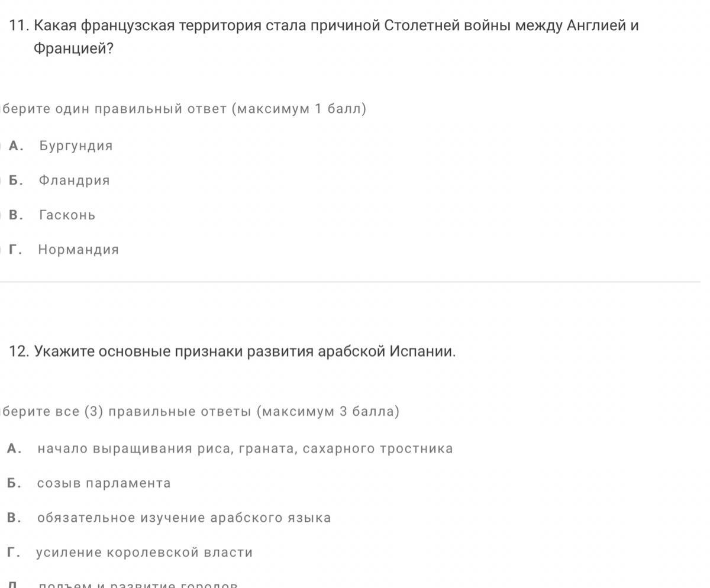
Task: Check the rice, pomegranate, sugar cane option
Action: point(245,449)
